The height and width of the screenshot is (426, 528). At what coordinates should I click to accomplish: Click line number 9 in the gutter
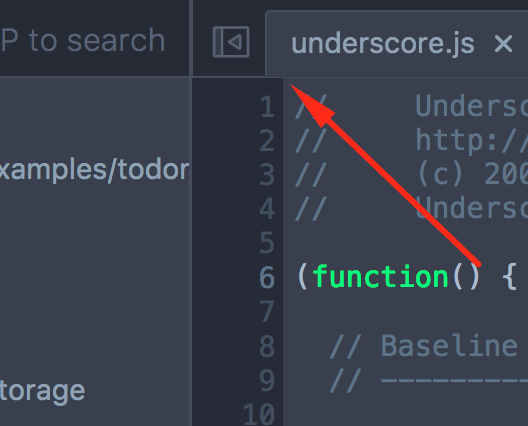267,380
